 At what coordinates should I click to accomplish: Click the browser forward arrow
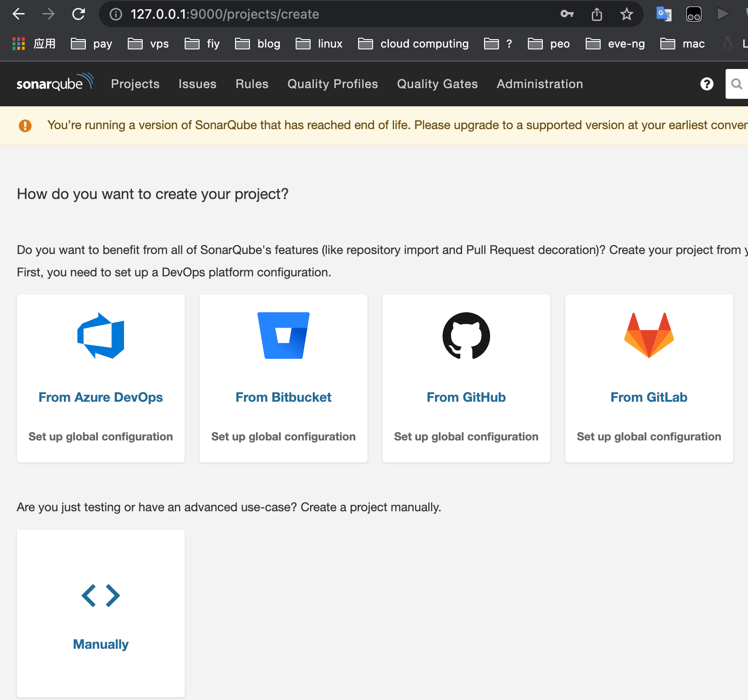pyautogui.click(x=48, y=14)
